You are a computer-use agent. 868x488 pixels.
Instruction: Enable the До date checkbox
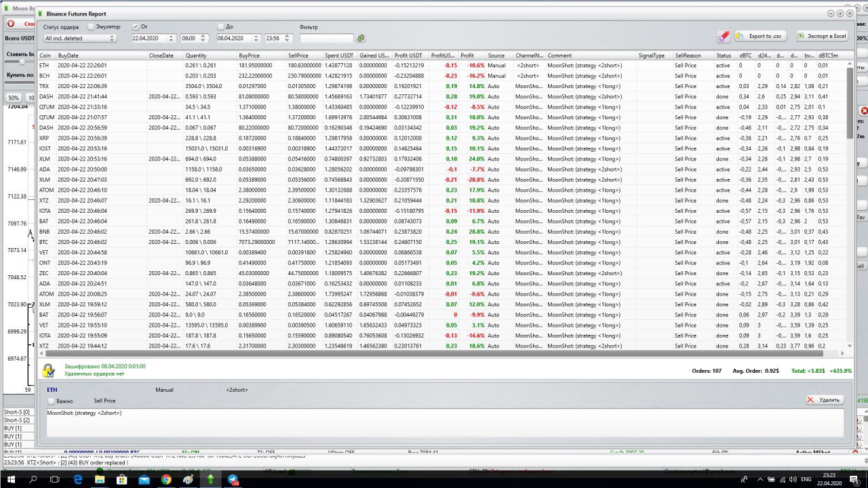point(220,26)
